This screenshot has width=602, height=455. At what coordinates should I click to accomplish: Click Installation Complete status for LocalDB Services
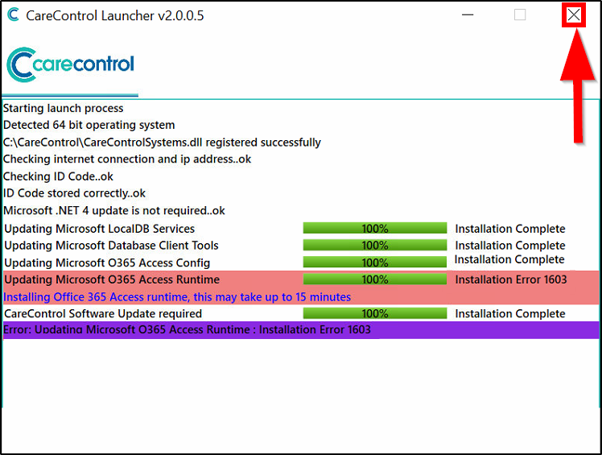click(510, 229)
